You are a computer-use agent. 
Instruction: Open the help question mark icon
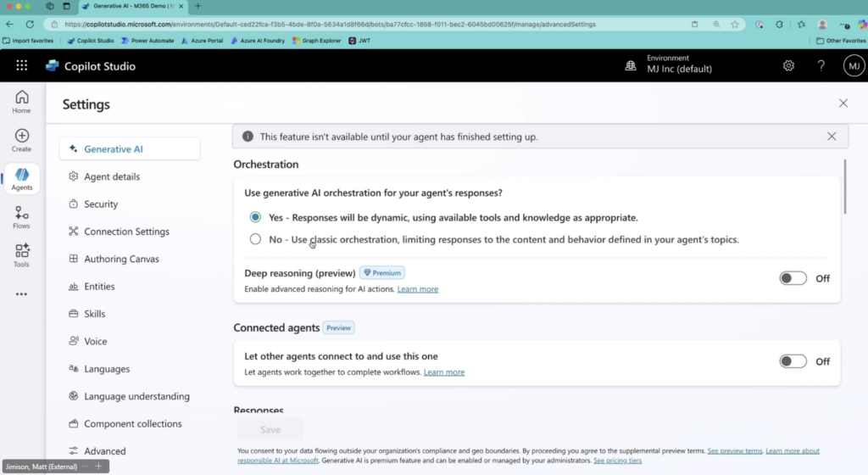[x=821, y=66]
